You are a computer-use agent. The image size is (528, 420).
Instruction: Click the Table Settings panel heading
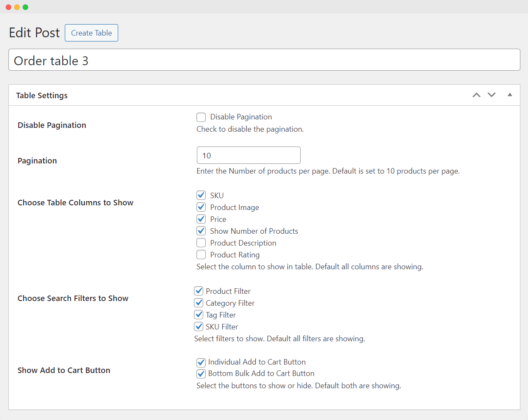(x=42, y=96)
